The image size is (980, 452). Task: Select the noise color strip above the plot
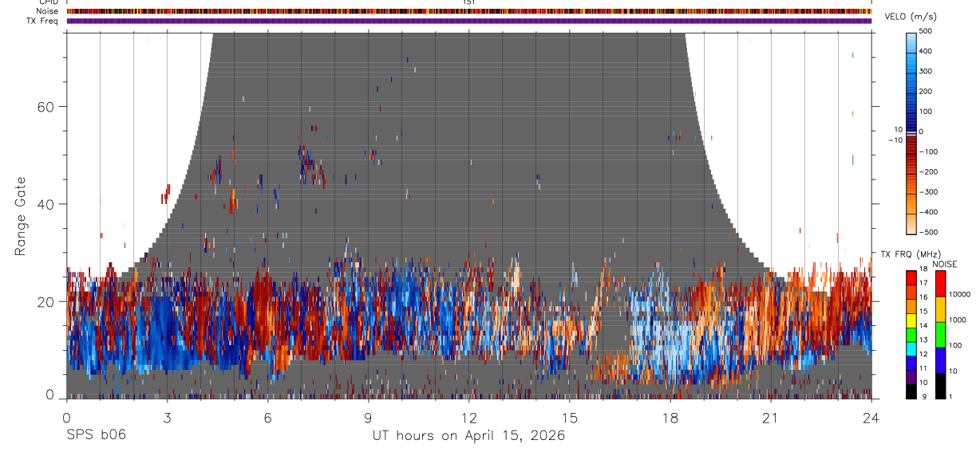469,11
